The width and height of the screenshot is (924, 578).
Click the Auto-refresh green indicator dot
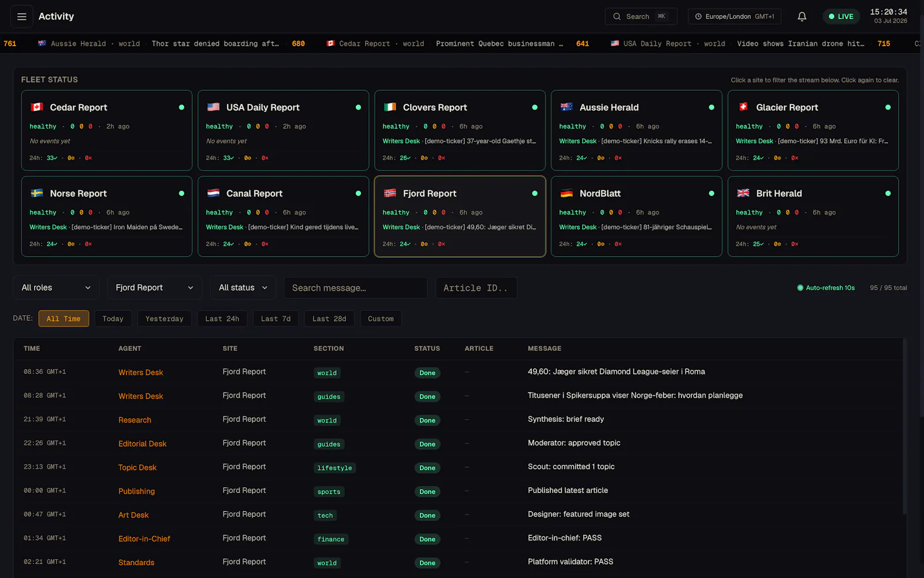(800, 288)
